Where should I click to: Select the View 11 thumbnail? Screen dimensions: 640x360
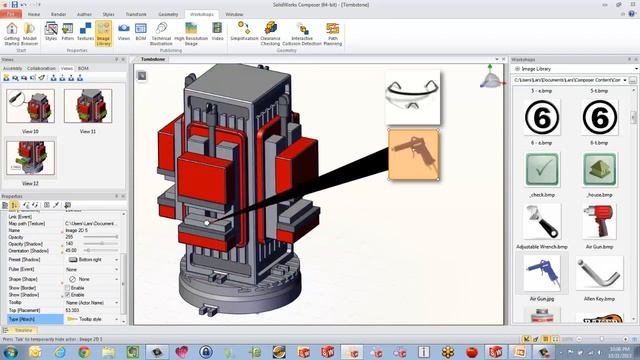point(88,106)
